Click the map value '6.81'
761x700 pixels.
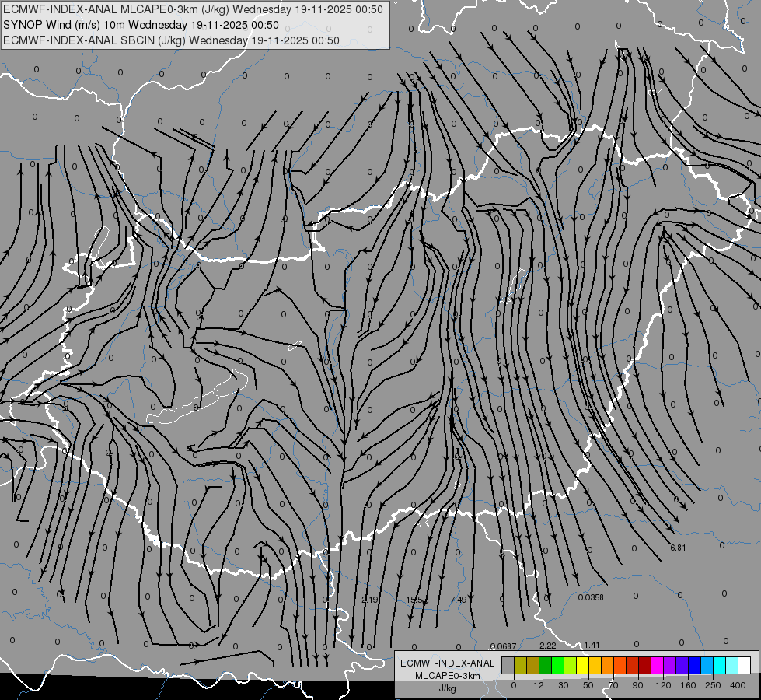point(678,548)
